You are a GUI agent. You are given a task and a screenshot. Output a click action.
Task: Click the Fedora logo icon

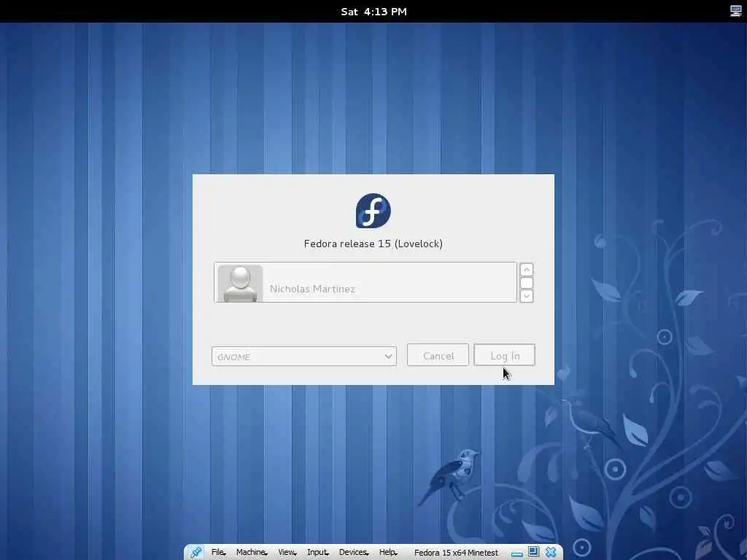point(373,211)
